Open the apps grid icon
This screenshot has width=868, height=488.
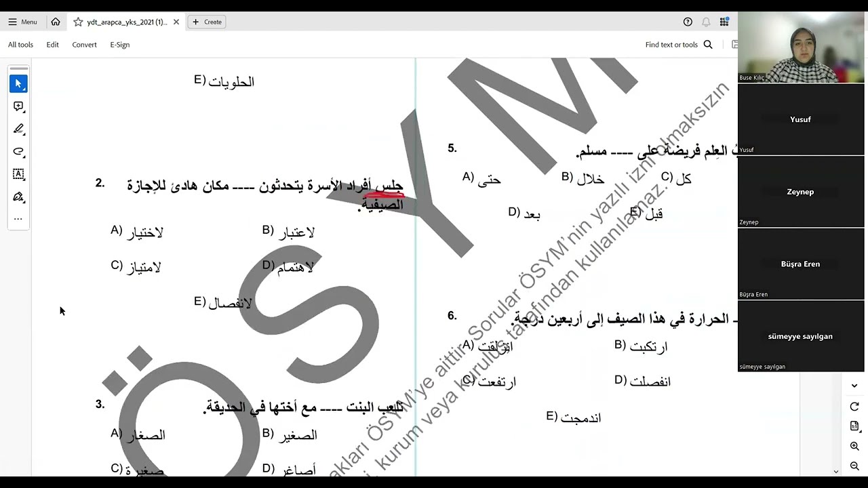(724, 22)
